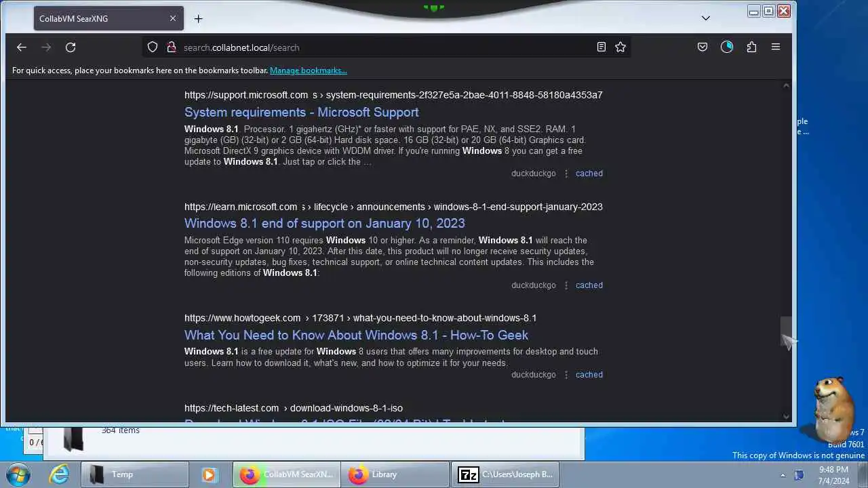This screenshot has height=488, width=868.
Task: Open the media player taskbar icon
Action: point(209,474)
